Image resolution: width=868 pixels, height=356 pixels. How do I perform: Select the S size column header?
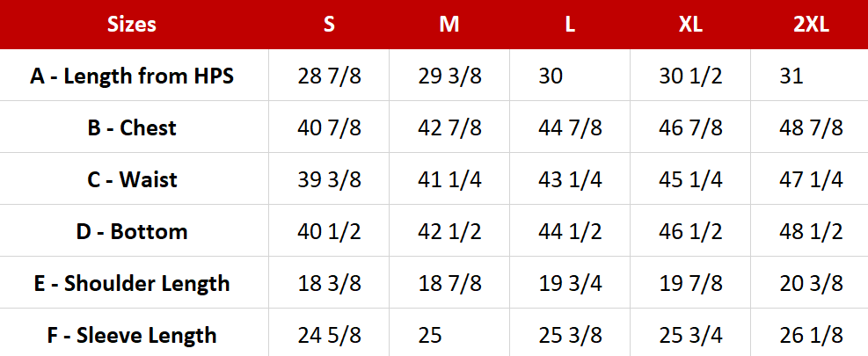pos(329,24)
